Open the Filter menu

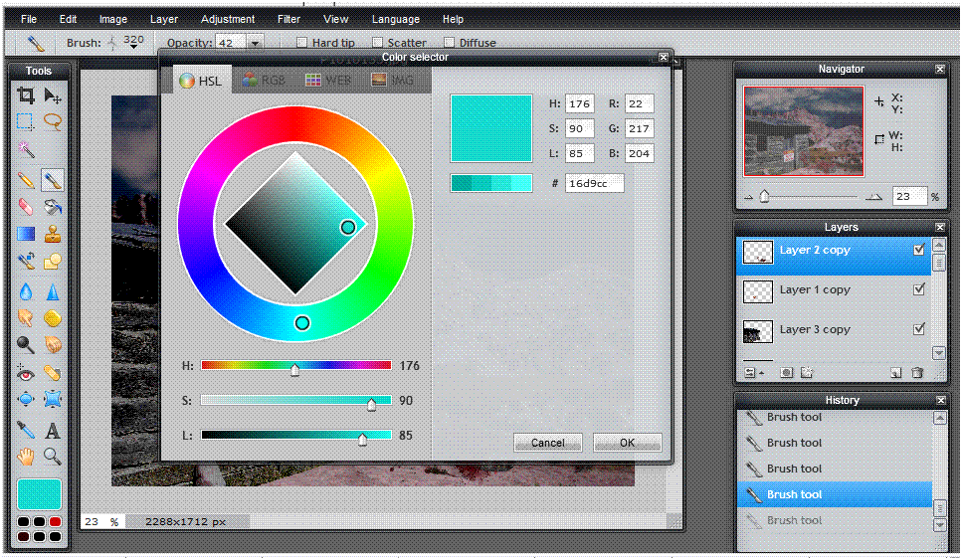289,19
